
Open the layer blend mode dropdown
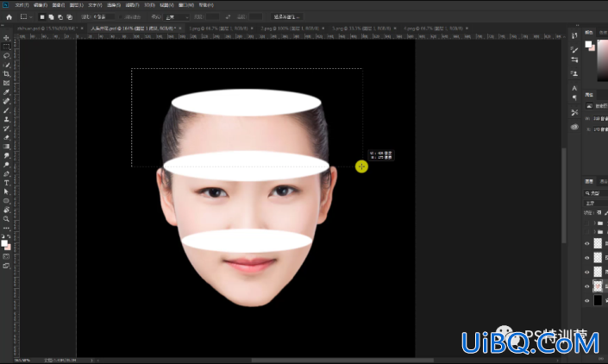[596, 203]
